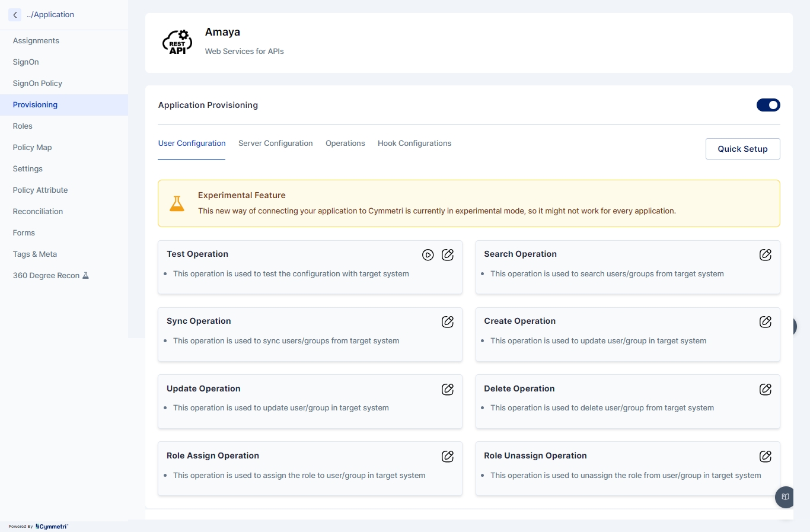
Task: Open Delete Operation edit icon
Action: [x=766, y=389]
